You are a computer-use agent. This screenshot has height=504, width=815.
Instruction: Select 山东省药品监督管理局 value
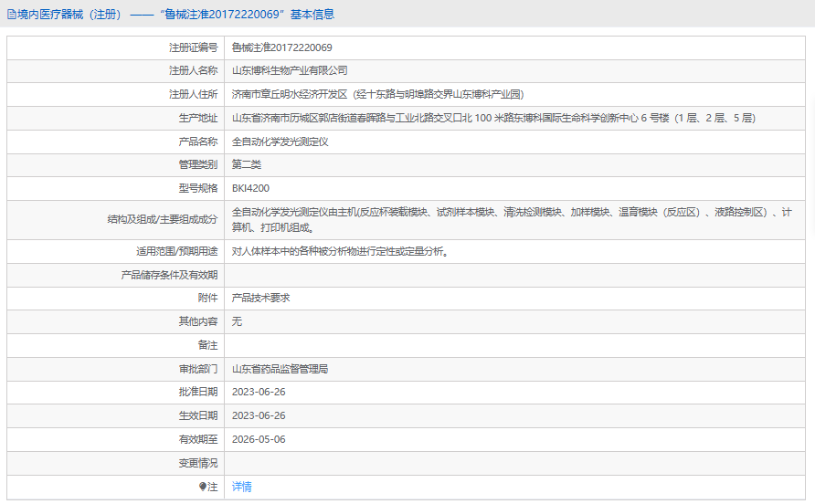pyautogui.click(x=280, y=370)
